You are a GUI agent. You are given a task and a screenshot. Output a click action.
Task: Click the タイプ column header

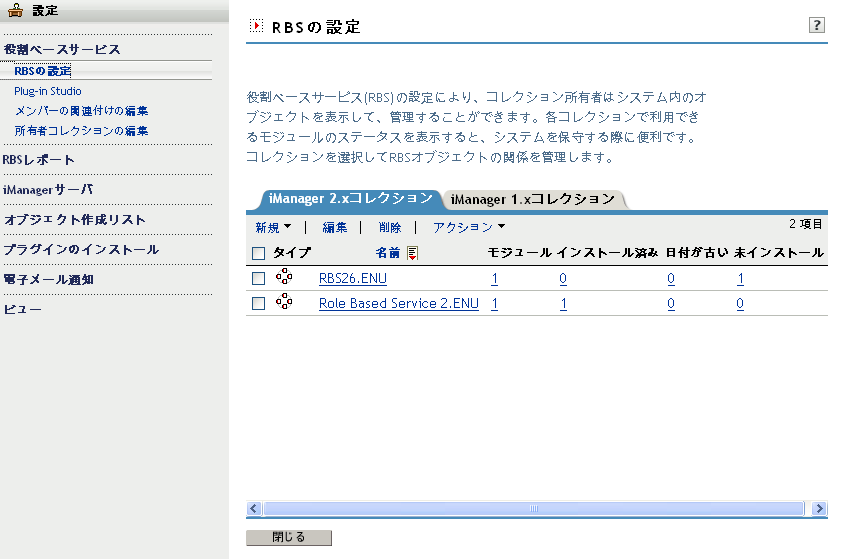click(292, 253)
